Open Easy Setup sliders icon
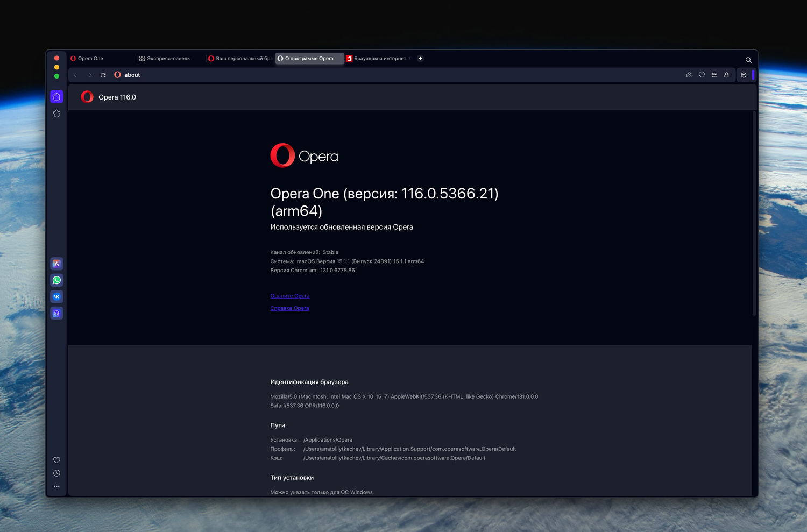807x532 pixels. pos(714,75)
